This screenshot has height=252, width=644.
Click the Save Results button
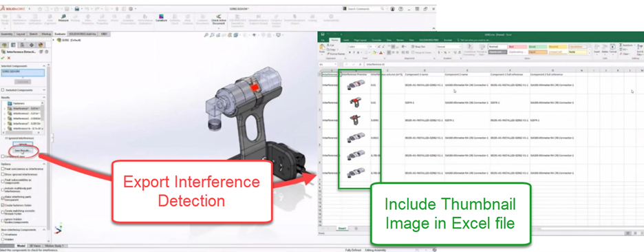pyautogui.click(x=23, y=151)
